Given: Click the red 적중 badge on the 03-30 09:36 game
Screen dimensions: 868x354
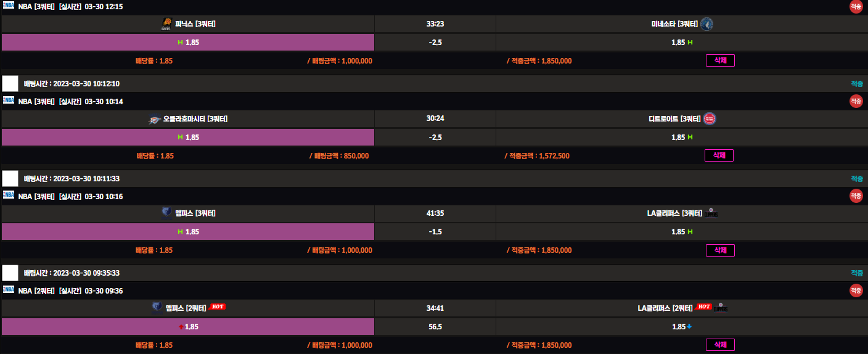Looking at the screenshot, I should tap(856, 290).
